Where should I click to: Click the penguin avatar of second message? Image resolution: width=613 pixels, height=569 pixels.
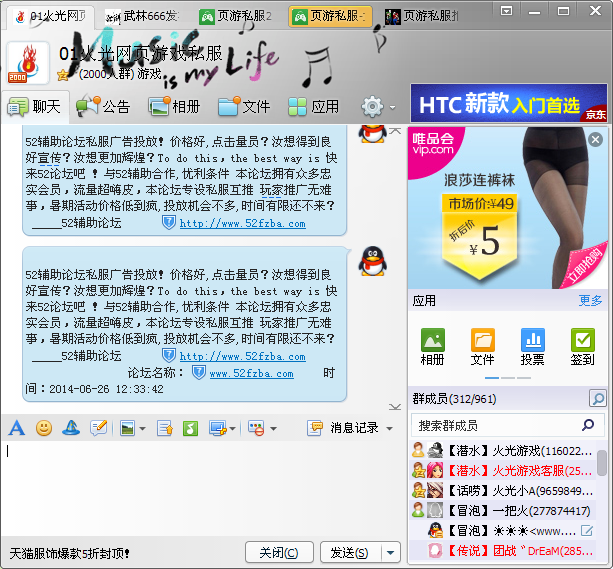tap(373, 261)
